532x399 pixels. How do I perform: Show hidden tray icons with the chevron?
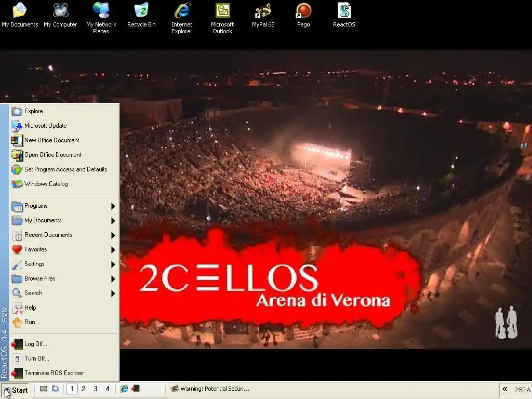click(x=504, y=389)
